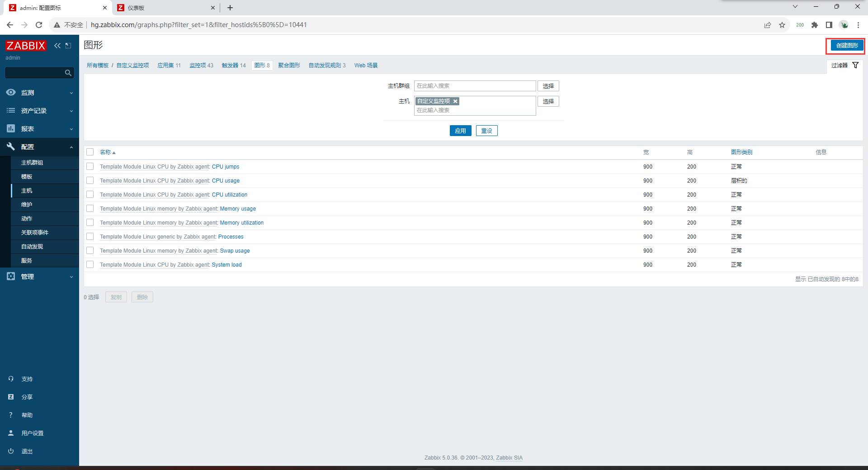This screenshot has width=868, height=470.
Task: Click the inventory list icon
Action: pos(11,110)
